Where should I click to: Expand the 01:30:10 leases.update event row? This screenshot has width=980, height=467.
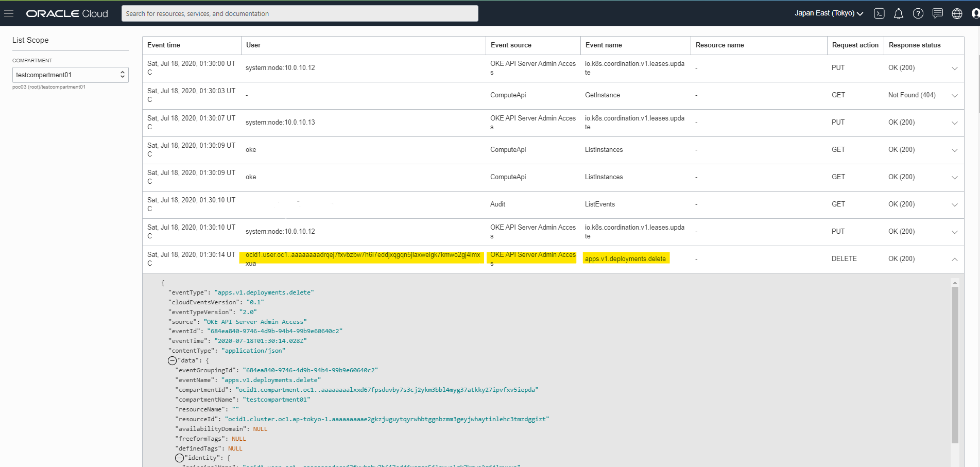(x=955, y=232)
